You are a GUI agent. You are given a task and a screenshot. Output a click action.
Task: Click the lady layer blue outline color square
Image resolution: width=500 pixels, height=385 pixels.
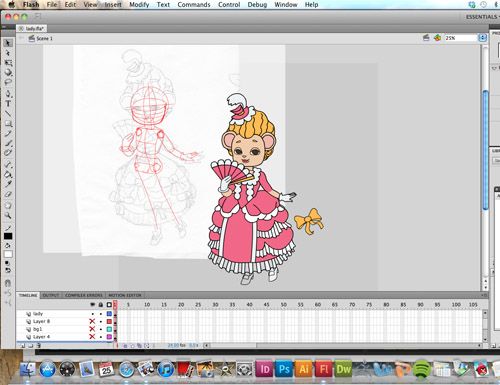tap(109, 314)
